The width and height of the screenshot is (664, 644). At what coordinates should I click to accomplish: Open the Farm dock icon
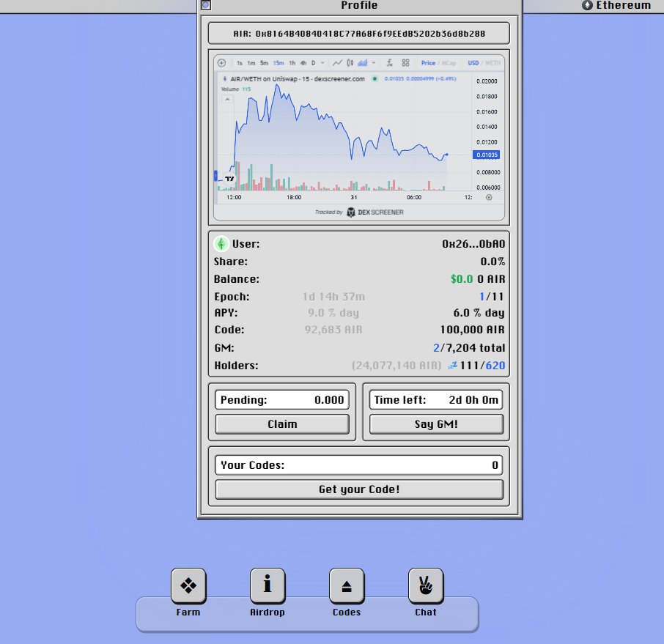click(188, 585)
